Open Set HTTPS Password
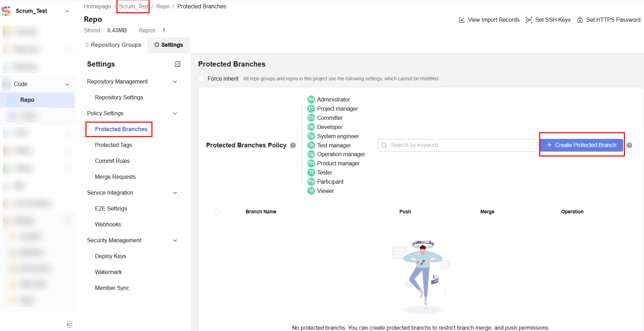 (609, 20)
